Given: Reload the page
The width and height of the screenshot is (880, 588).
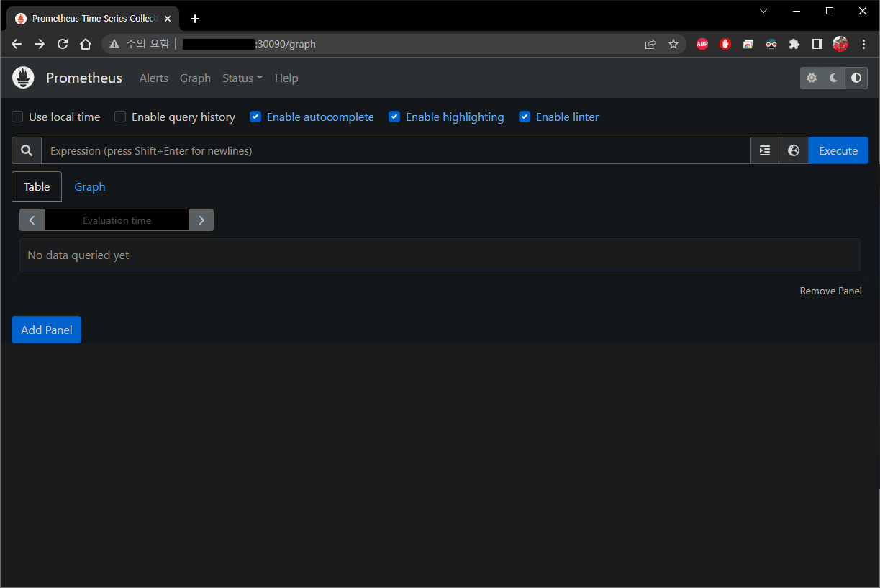Looking at the screenshot, I should (63, 44).
